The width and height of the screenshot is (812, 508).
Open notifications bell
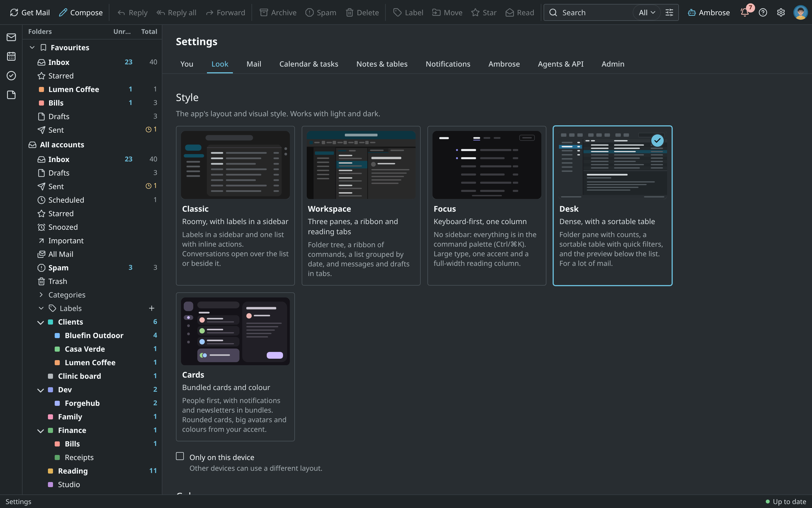(745, 12)
